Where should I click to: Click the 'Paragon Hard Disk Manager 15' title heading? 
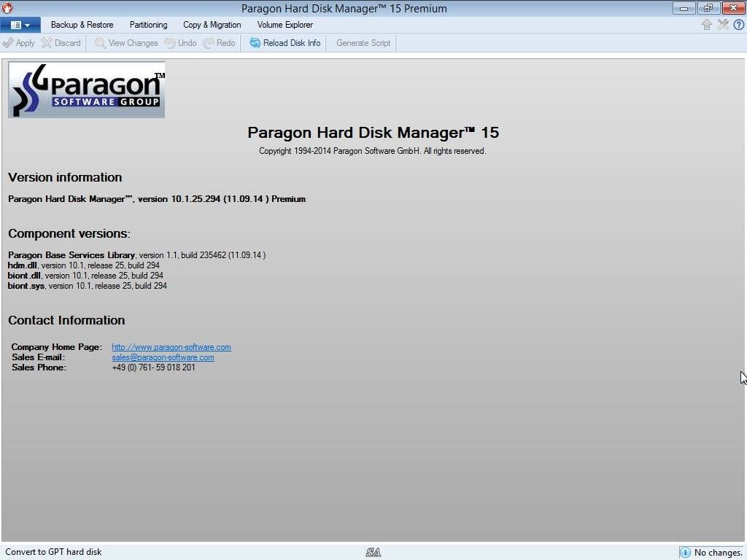[373, 133]
